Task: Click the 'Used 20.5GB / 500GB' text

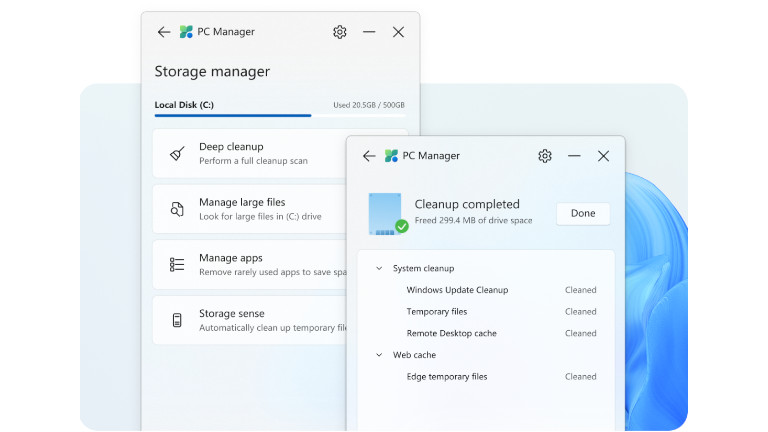Action: tap(369, 105)
